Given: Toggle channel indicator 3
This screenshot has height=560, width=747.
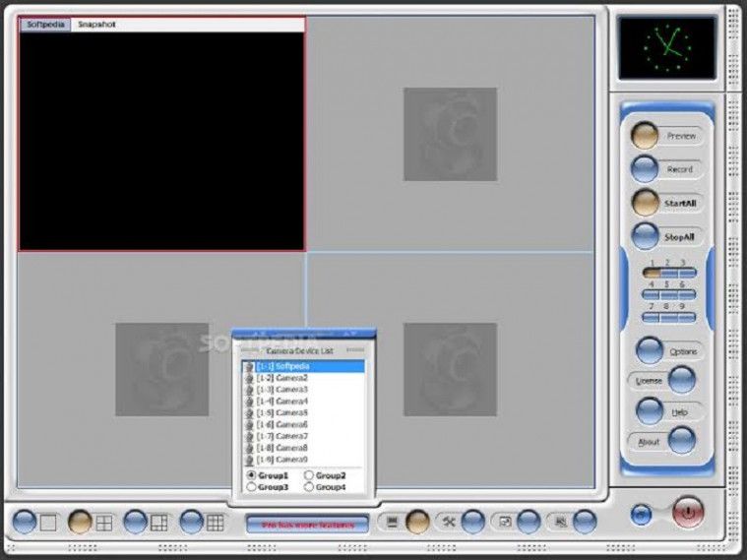Looking at the screenshot, I should (687, 273).
